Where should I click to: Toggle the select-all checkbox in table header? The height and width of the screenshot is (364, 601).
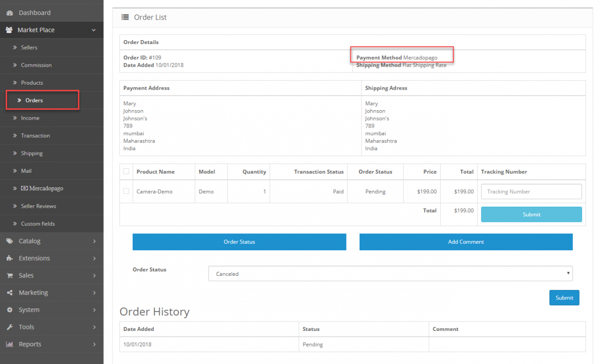pyautogui.click(x=126, y=171)
